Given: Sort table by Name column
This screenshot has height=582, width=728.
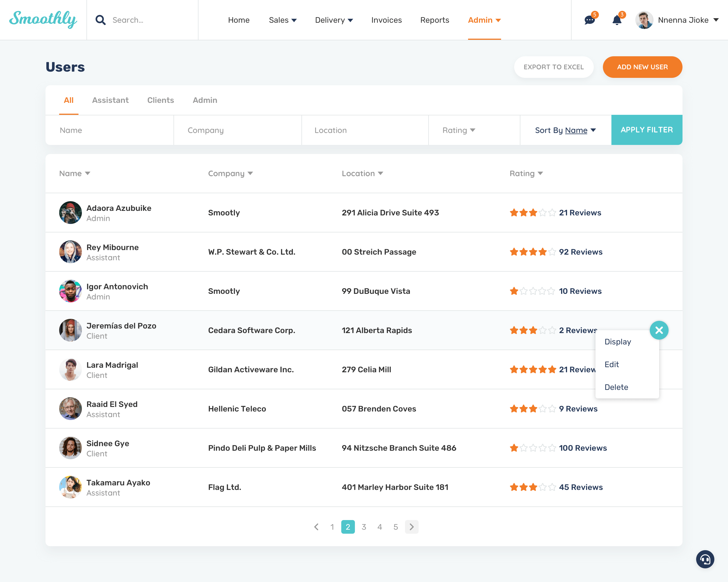Looking at the screenshot, I should 75,173.
